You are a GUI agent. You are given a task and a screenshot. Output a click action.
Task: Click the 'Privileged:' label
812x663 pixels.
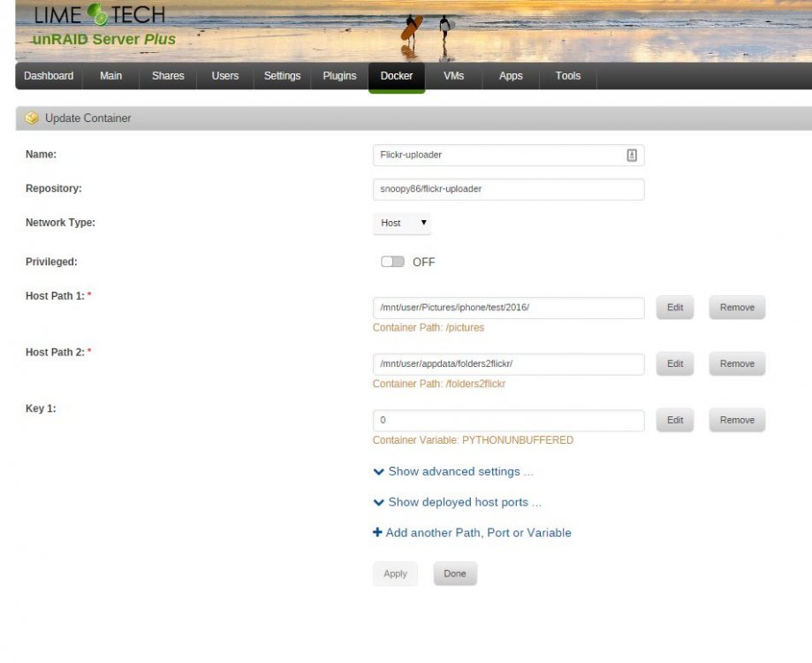pos(51,262)
